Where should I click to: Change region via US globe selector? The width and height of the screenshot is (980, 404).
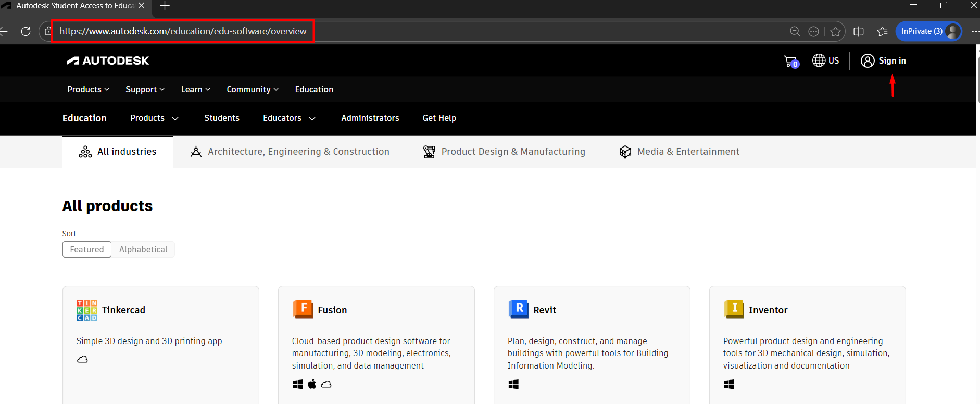click(825, 61)
